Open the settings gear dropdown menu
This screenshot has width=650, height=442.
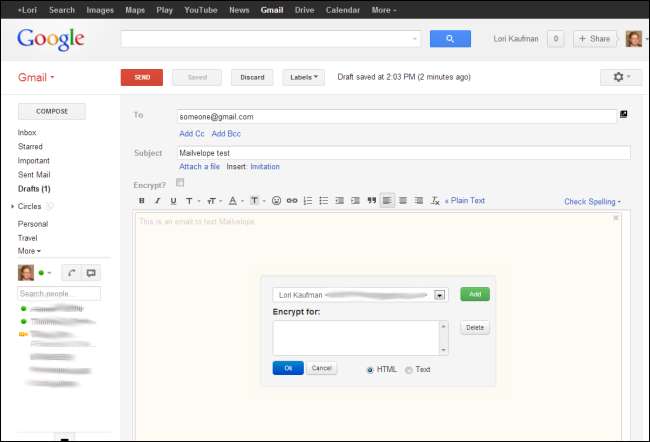coord(620,77)
